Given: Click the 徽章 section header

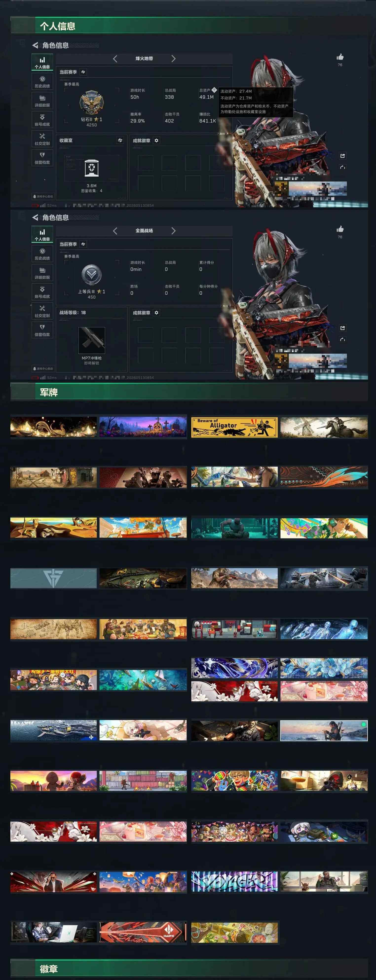Looking at the screenshot, I should coord(189,968).
